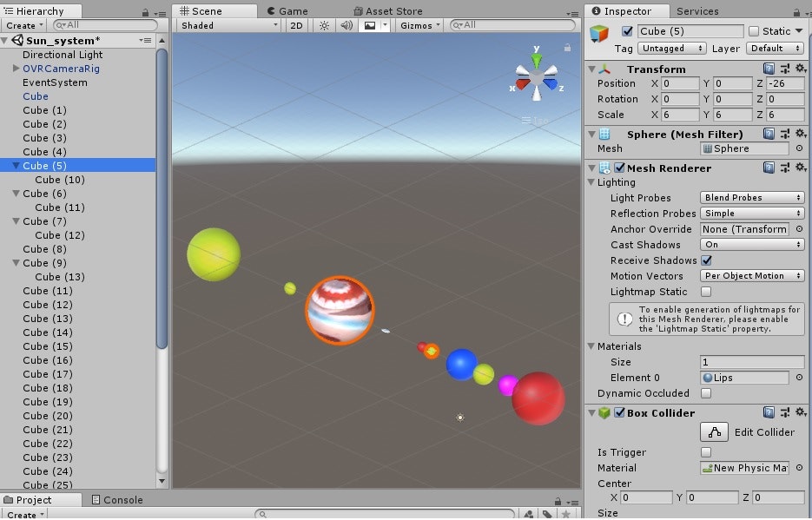
Task: Toggle Cube (5) active checkbox
Action: [627, 31]
